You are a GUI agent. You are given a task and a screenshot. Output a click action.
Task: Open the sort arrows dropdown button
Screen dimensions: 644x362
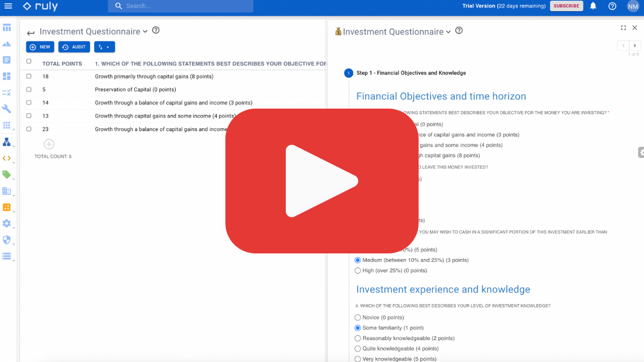(x=105, y=47)
